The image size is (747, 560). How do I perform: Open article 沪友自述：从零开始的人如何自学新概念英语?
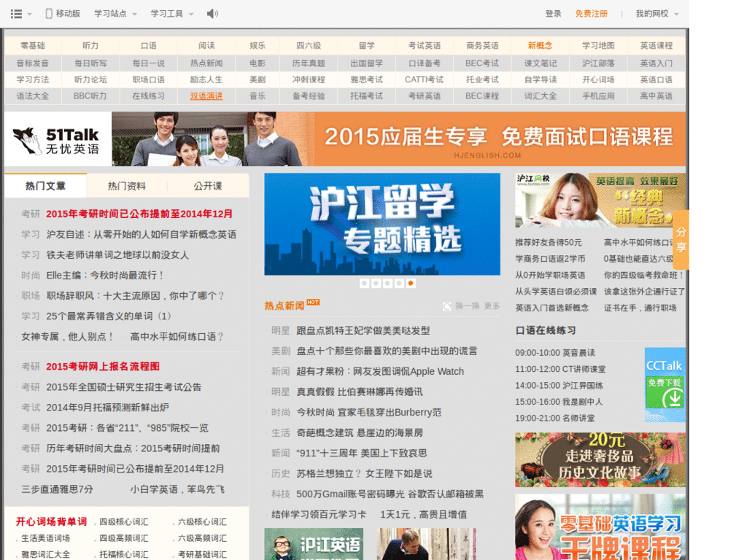point(142,234)
